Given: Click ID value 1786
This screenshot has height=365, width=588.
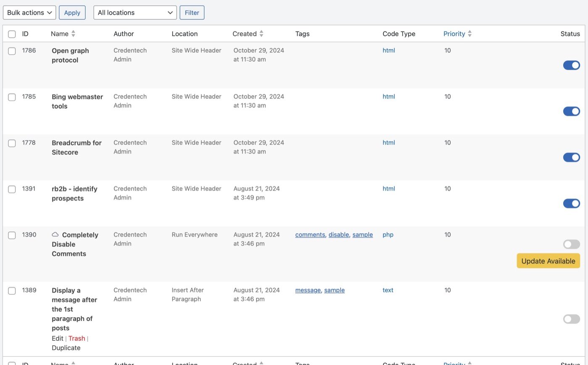Looking at the screenshot, I should click(x=29, y=50).
